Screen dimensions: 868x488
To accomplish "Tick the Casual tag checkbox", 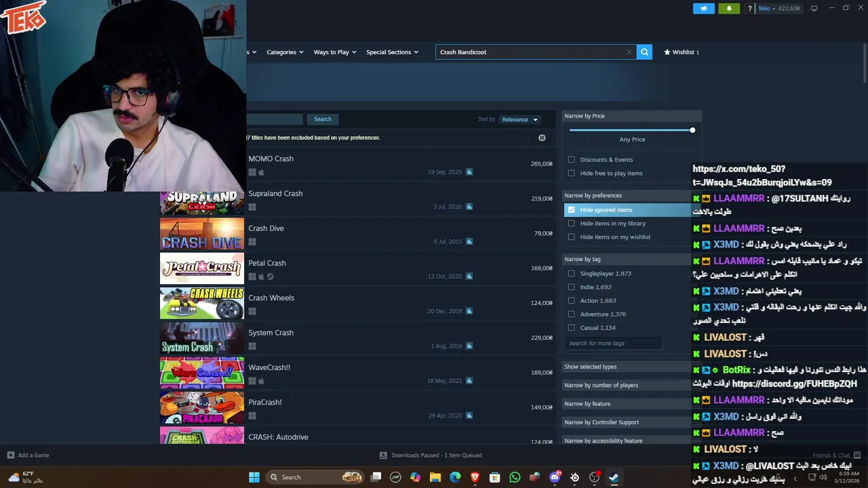I will coord(571,328).
